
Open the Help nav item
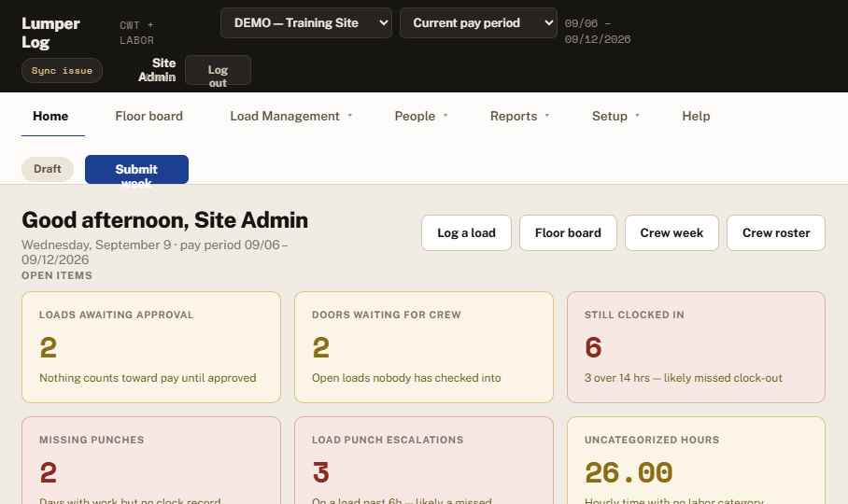(696, 116)
